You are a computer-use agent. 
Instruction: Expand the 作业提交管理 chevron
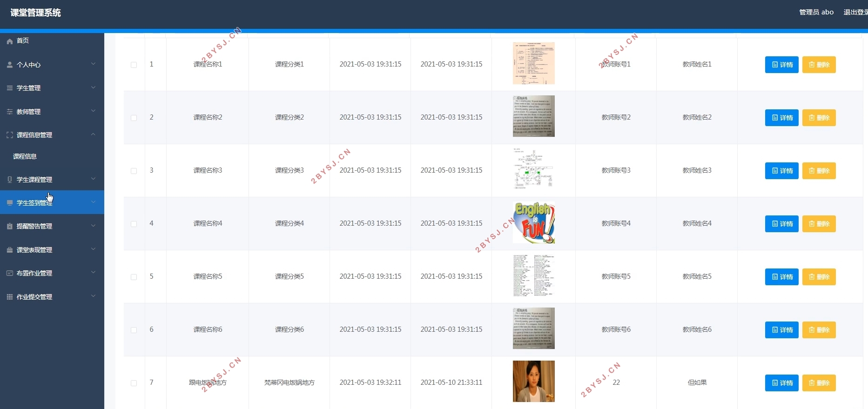pyautogui.click(x=93, y=296)
